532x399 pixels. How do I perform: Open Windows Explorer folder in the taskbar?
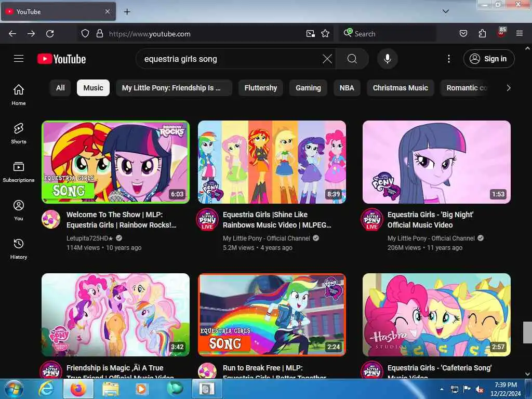tap(111, 389)
